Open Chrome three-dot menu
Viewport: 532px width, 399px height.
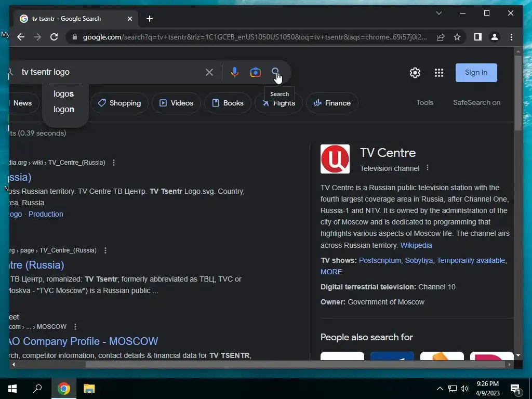tap(511, 37)
